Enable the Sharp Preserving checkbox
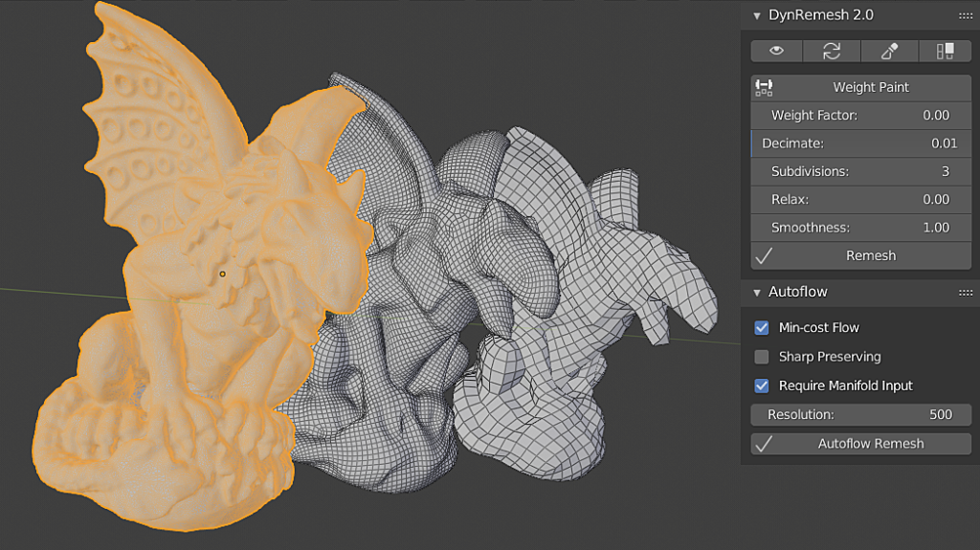The image size is (980, 550). tap(762, 357)
